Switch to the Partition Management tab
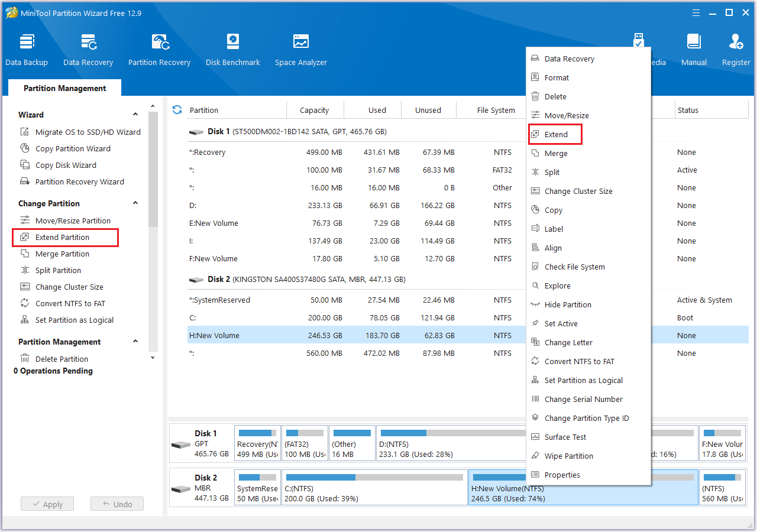Image resolution: width=757 pixels, height=532 pixels. point(65,88)
